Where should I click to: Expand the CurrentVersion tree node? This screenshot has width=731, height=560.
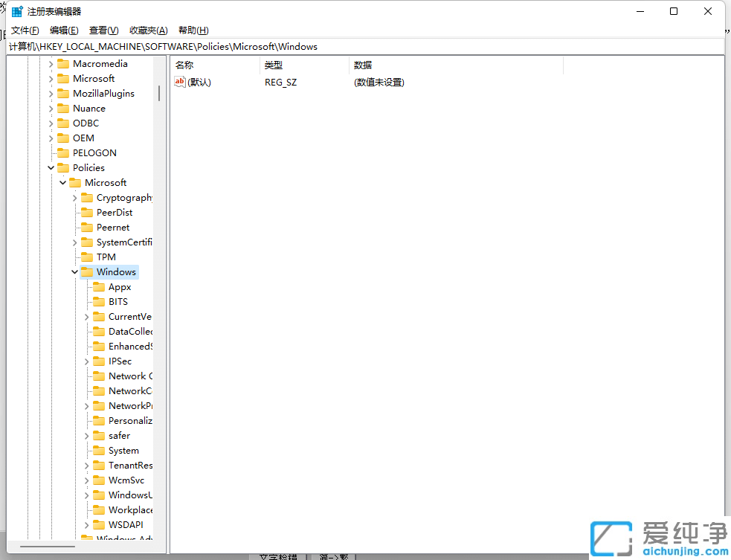86,316
